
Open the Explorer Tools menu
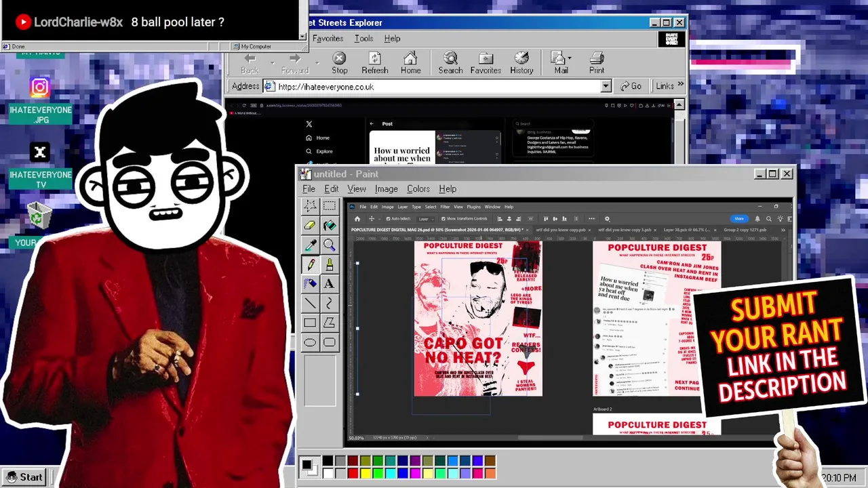pyautogui.click(x=363, y=39)
